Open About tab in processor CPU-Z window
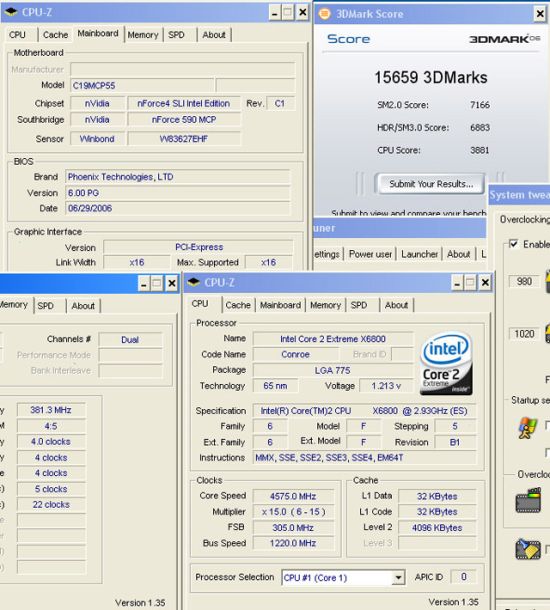This screenshot has height=610, width=550. (x=396, y=305)
